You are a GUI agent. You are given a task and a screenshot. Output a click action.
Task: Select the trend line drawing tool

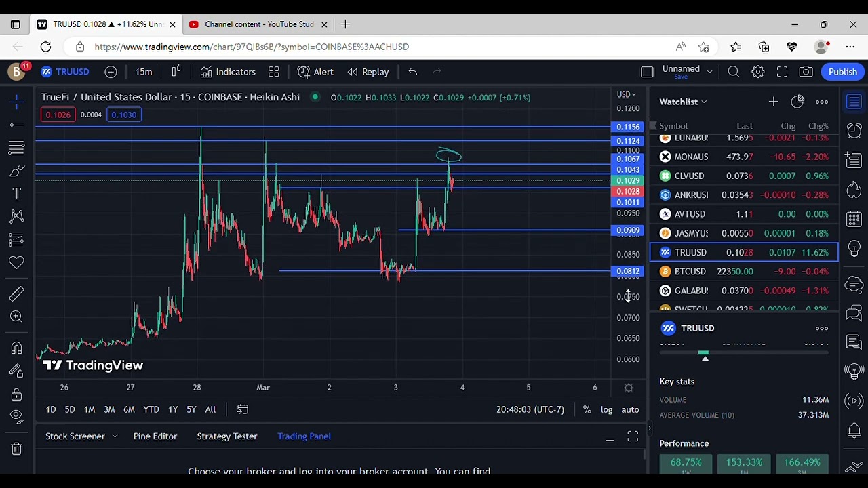17,125
